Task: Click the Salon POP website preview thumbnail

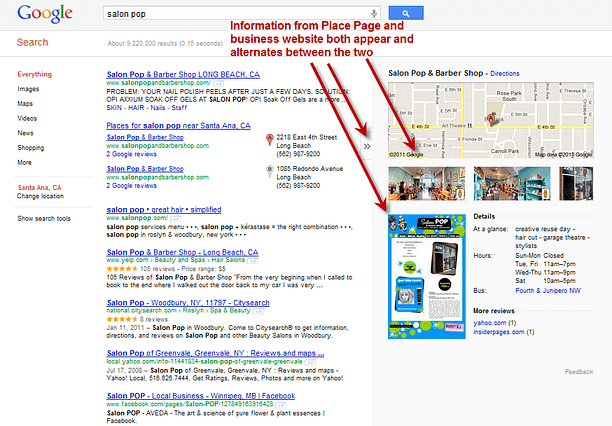Action: 427,276
